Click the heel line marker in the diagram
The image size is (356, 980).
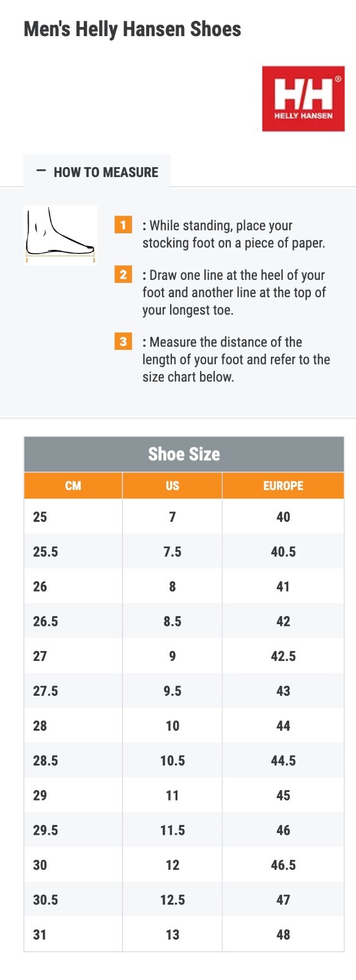(28, 260)
